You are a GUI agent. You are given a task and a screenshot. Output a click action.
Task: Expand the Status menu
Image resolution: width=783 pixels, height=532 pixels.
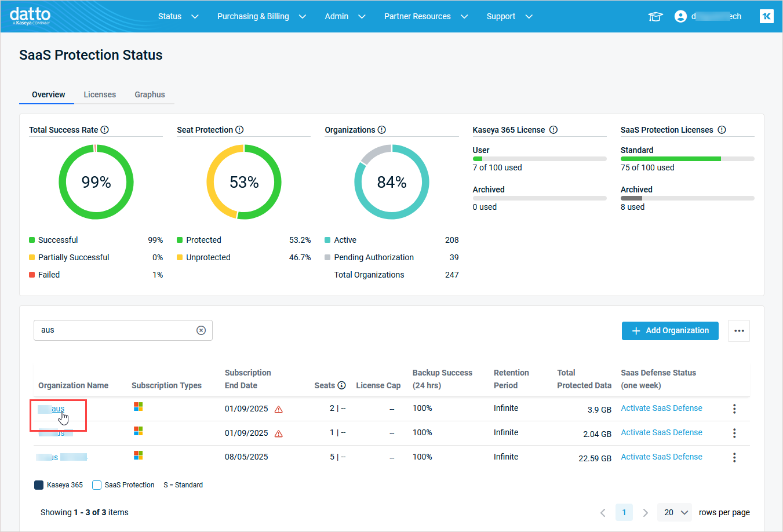tap(179, 16)
